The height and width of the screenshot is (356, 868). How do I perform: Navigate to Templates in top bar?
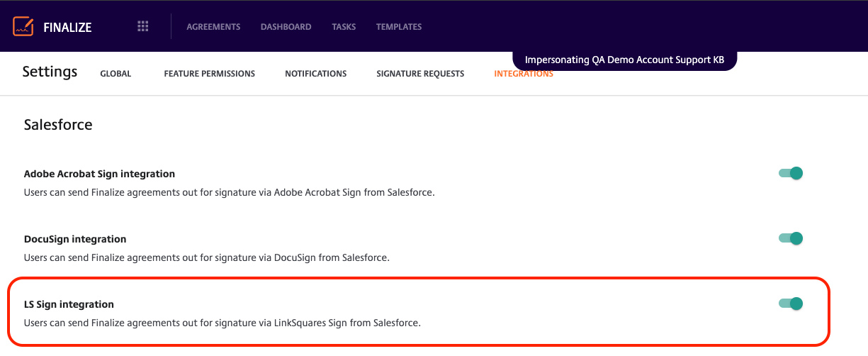(x=399, y=27)
